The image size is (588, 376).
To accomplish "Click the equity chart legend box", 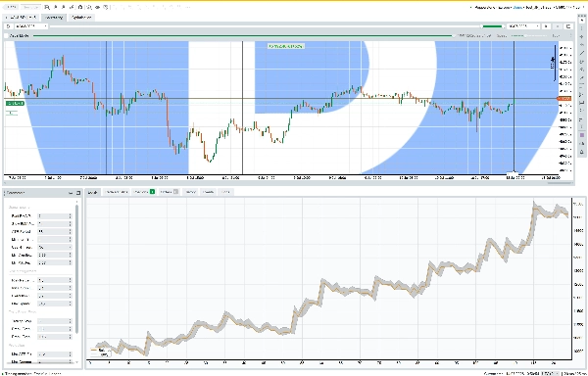I will click(101, 352).
